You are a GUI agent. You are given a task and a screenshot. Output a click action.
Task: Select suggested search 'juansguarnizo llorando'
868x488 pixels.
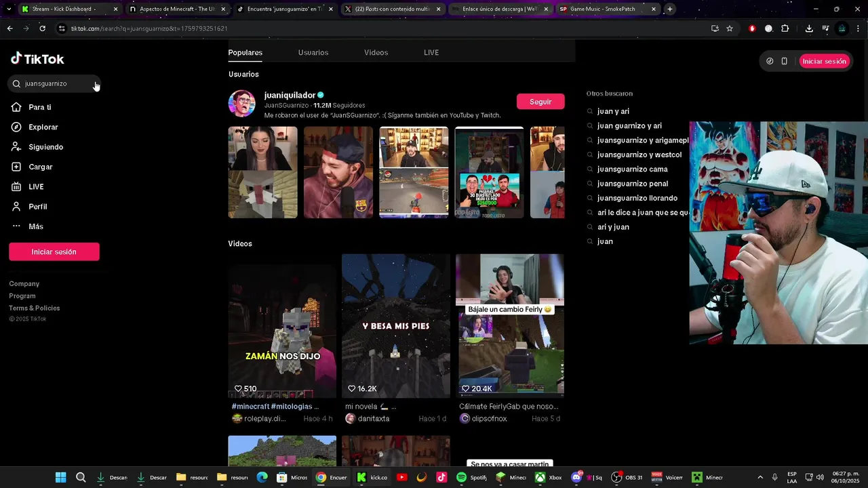[637, 198]
